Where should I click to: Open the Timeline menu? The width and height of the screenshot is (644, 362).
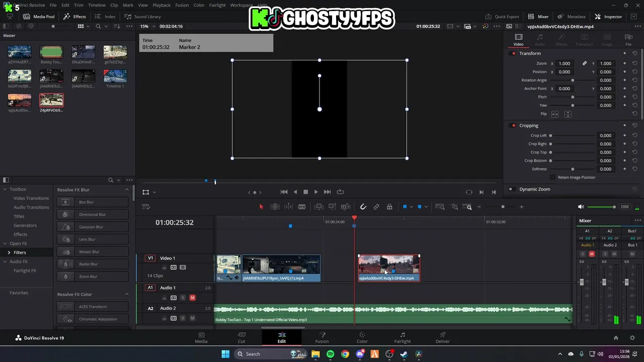pyautogui.click(x=97, y=5)
